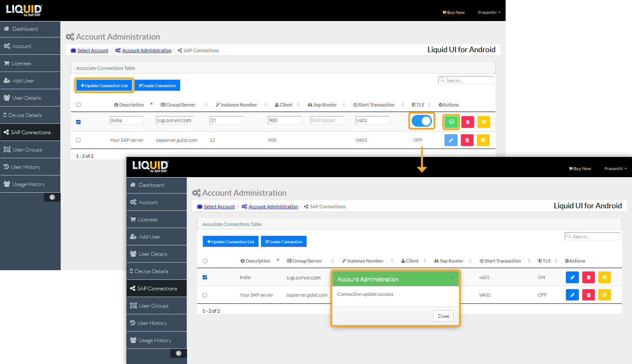
Task: Open User Groups in top sidebar
Action: [x=27, y=150]
